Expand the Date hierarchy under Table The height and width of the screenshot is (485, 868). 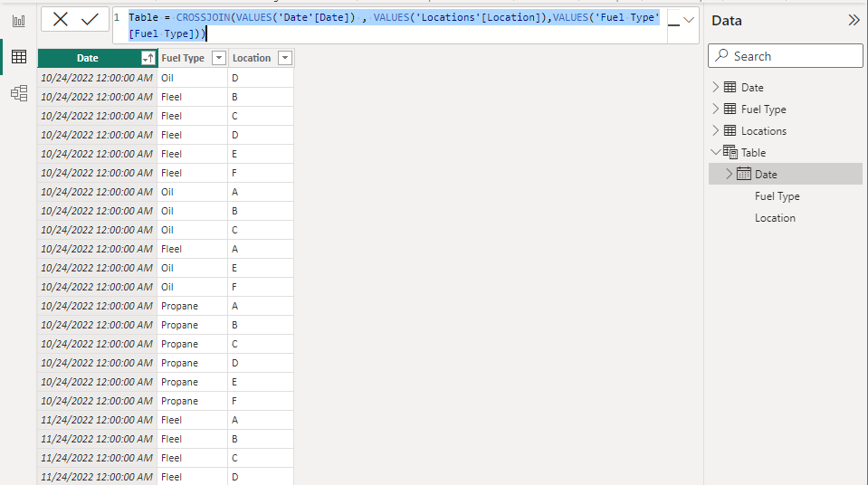pyautogui.click(x=729, y=174)
